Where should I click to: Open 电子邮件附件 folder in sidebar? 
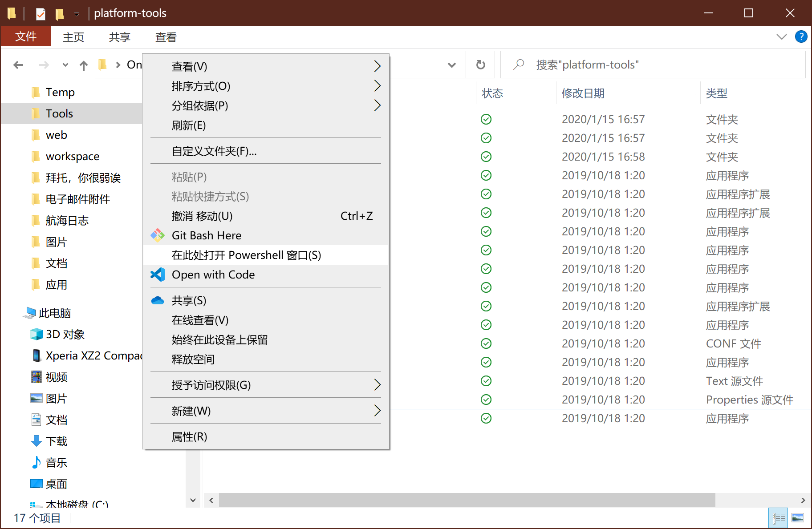click(x=71, y=199)
